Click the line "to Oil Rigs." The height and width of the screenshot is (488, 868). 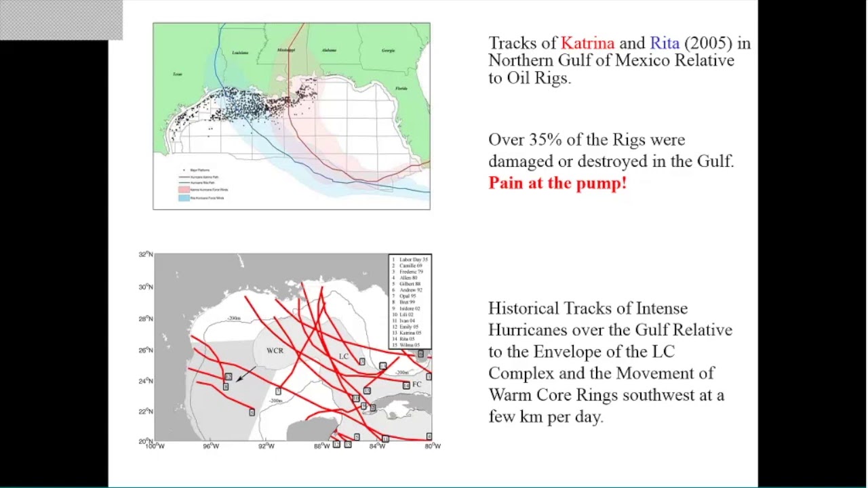(x=530, y=78)
